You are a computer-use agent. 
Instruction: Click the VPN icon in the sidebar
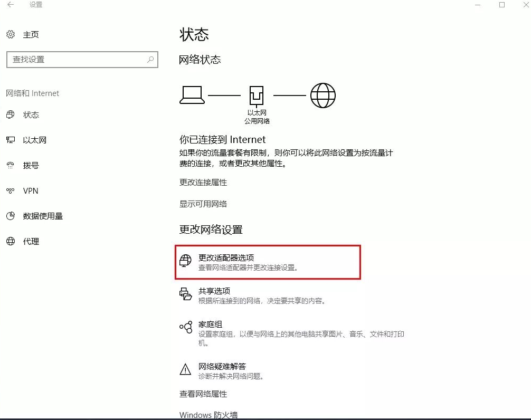click(x=11, y=190)
